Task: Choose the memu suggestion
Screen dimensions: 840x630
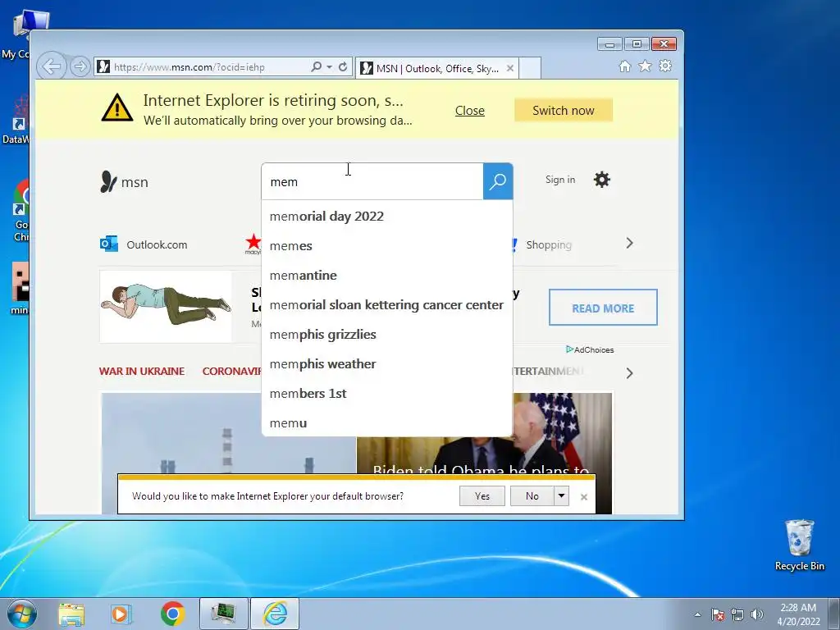Action: point(387,422)
